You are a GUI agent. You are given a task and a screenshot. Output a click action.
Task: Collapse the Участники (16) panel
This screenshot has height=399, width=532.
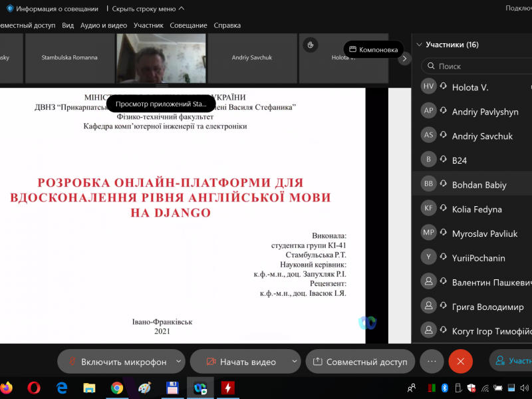(419, 45)
